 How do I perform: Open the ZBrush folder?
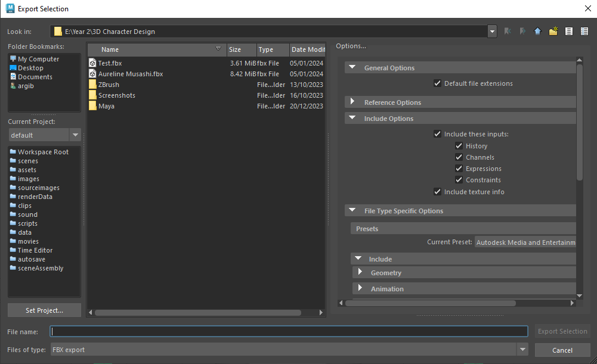[109, 85]
